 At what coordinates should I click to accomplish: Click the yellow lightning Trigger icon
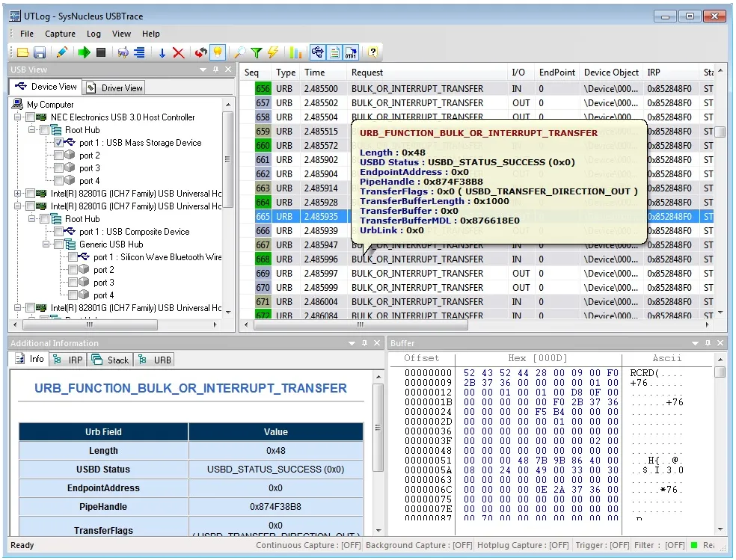(273, 52)
